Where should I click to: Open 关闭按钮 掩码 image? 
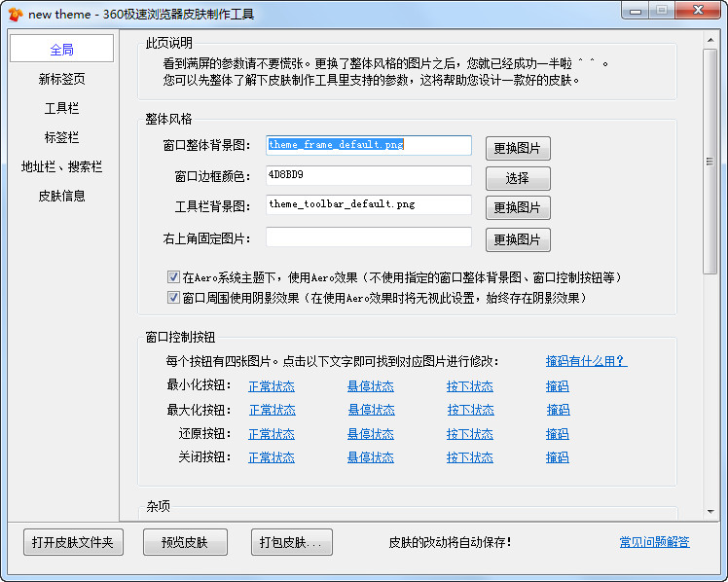coord(557,457)
